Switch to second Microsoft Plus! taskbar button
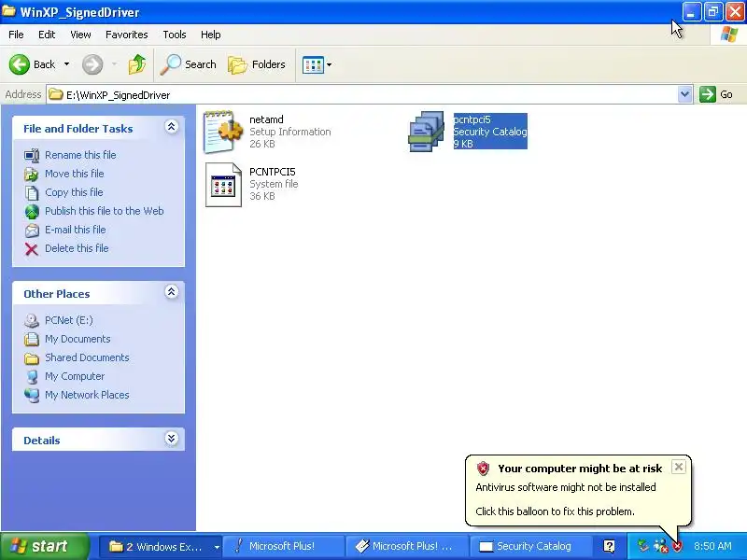The image size is (747, 560). point(408,546)
